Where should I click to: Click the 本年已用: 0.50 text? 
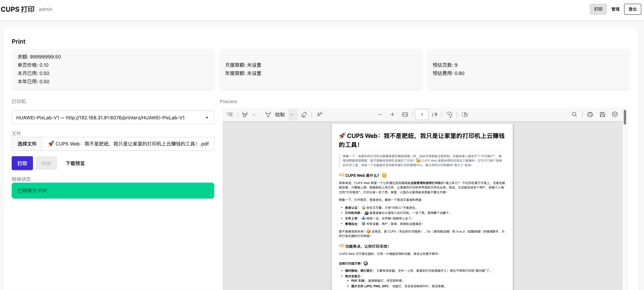(33, 82)
